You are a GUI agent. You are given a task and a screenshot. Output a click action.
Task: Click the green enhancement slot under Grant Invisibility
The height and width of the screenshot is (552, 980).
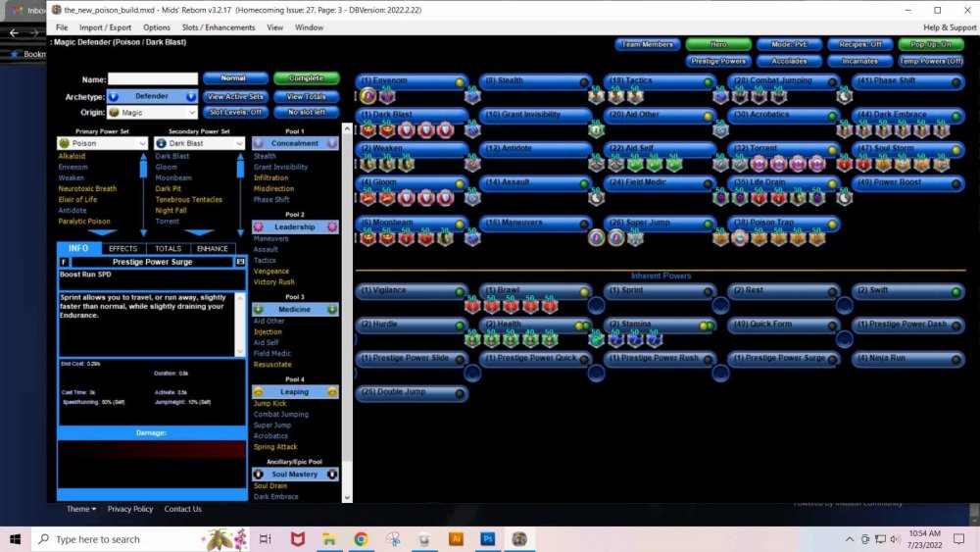(596, 129)
